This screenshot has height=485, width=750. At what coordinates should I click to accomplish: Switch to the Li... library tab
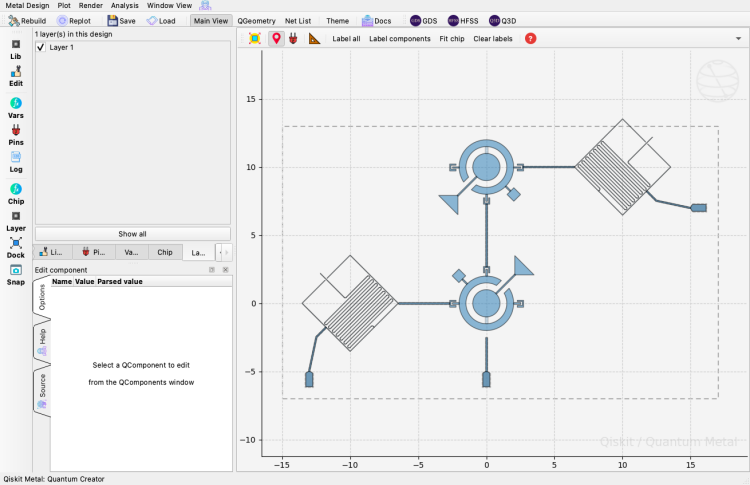click(52, 252)
